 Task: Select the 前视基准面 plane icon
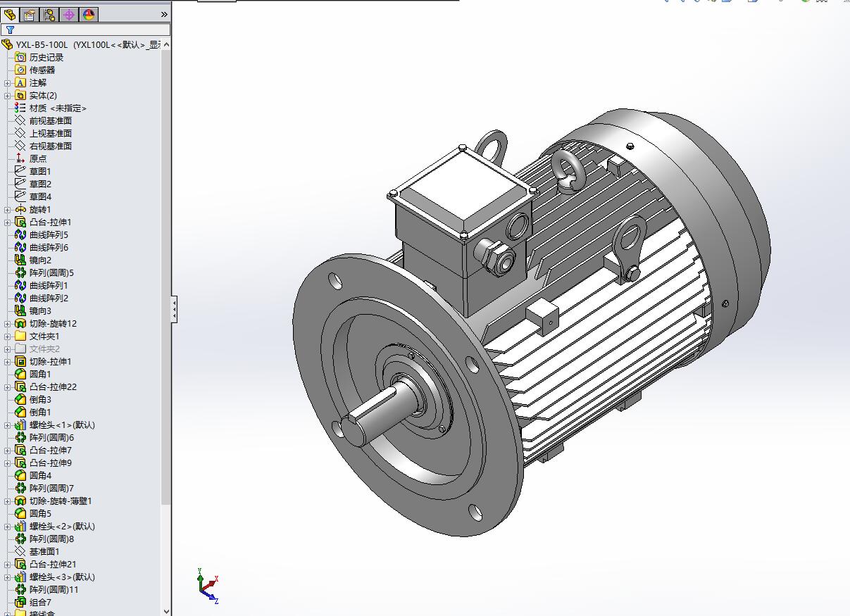coord(20,120)
